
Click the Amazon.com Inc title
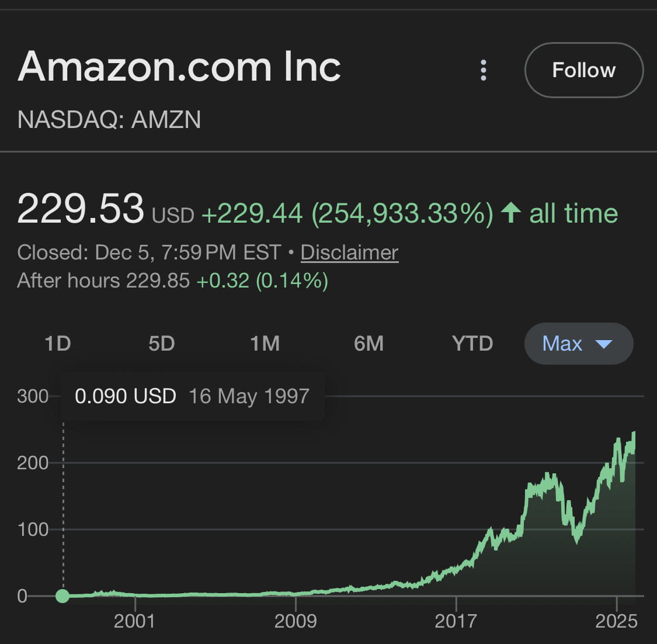coord(179,67)
